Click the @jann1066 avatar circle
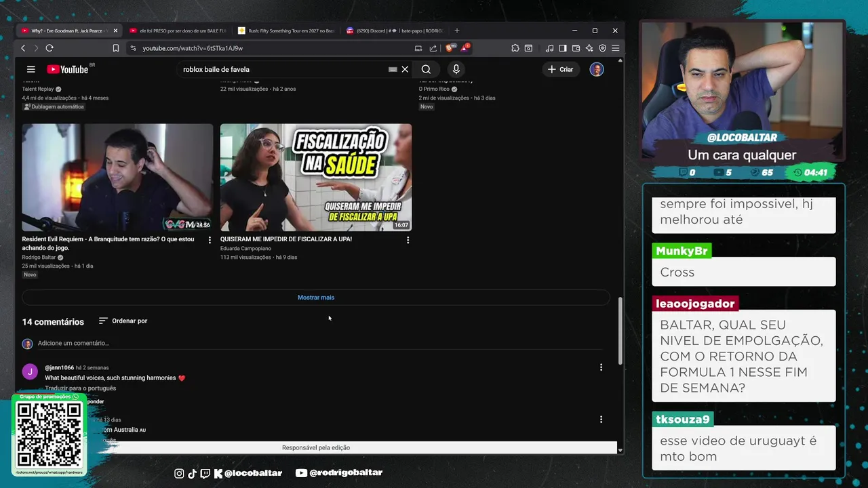The image size is (868, 488). coord(30,371)
